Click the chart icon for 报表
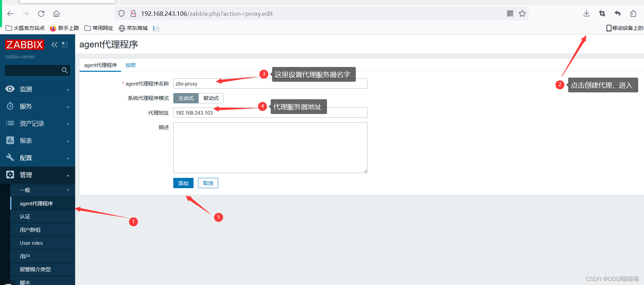The width and height of the screenshot is (644, 285). click(x=10, y=140)
